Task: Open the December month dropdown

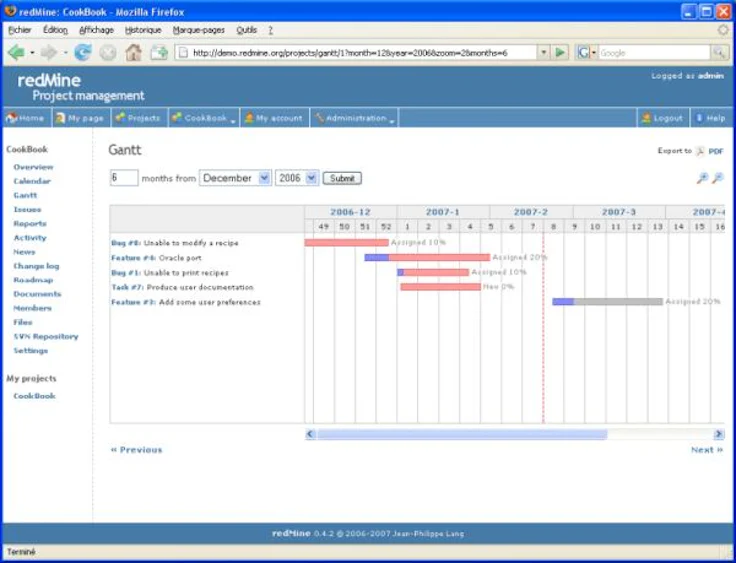Action: coord(235,178)
